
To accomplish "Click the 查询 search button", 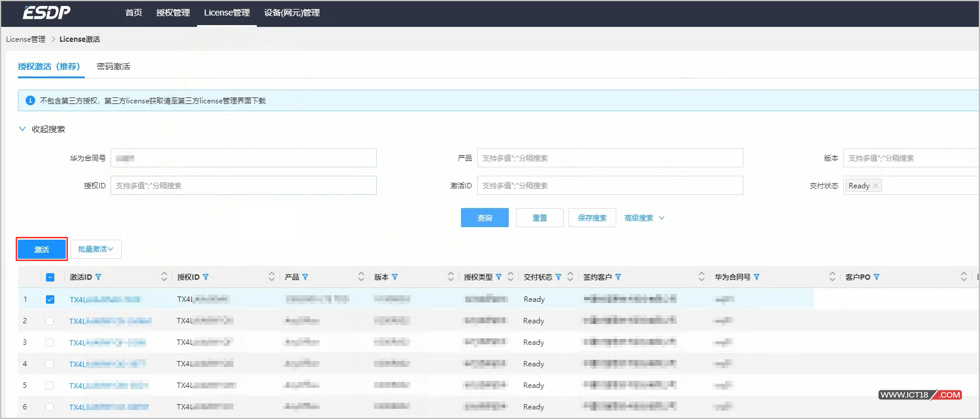I will (484, 218).
